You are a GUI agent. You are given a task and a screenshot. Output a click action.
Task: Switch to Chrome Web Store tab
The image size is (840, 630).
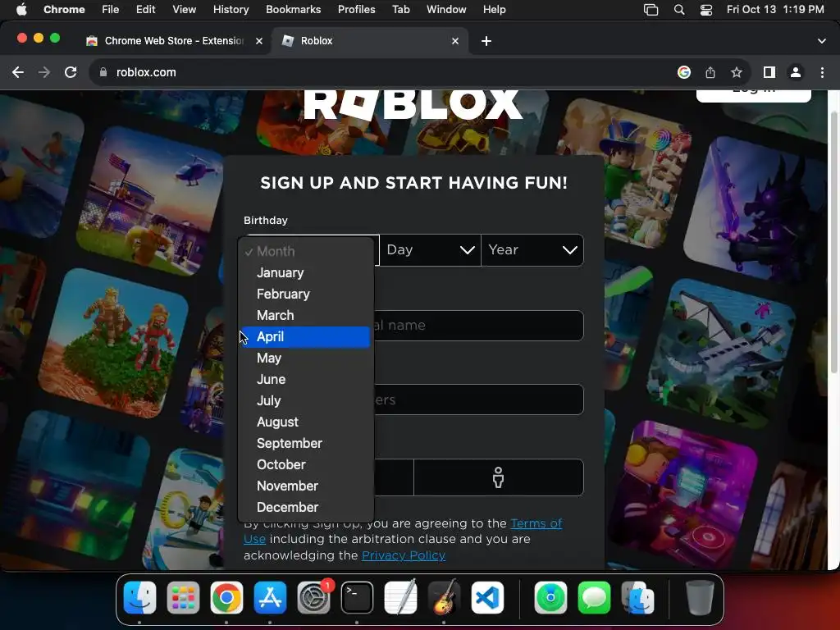[174, 41]
